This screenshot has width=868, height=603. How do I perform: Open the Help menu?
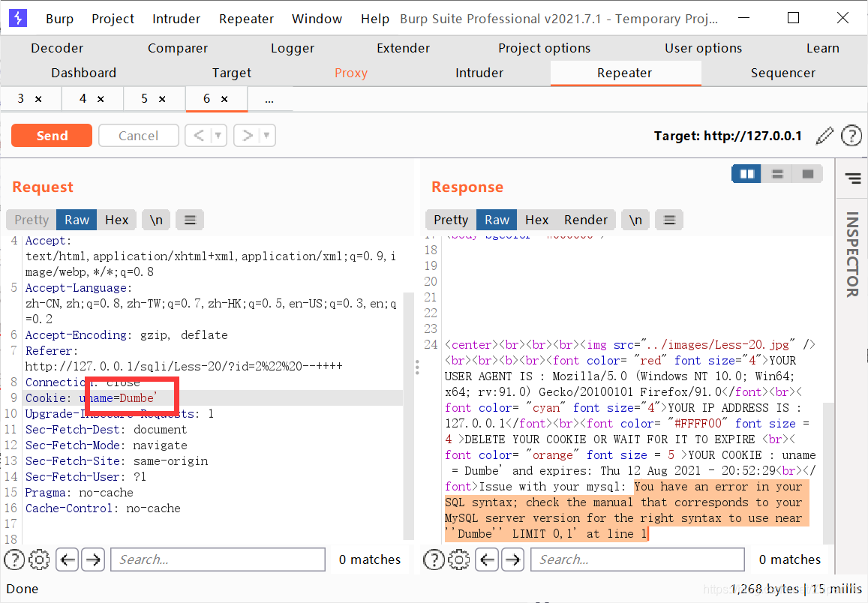[375, 19]
